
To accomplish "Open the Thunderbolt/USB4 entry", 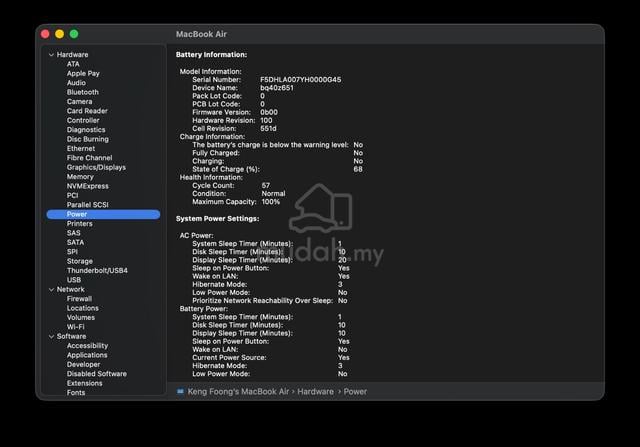I will point(97,271).
